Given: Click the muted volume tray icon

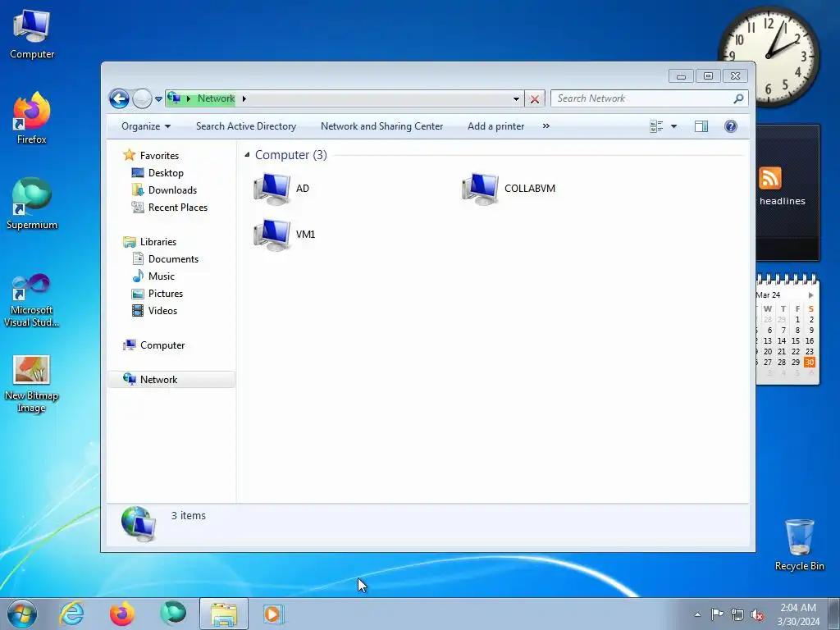Looking at the screenshot, I should point(757,615).
